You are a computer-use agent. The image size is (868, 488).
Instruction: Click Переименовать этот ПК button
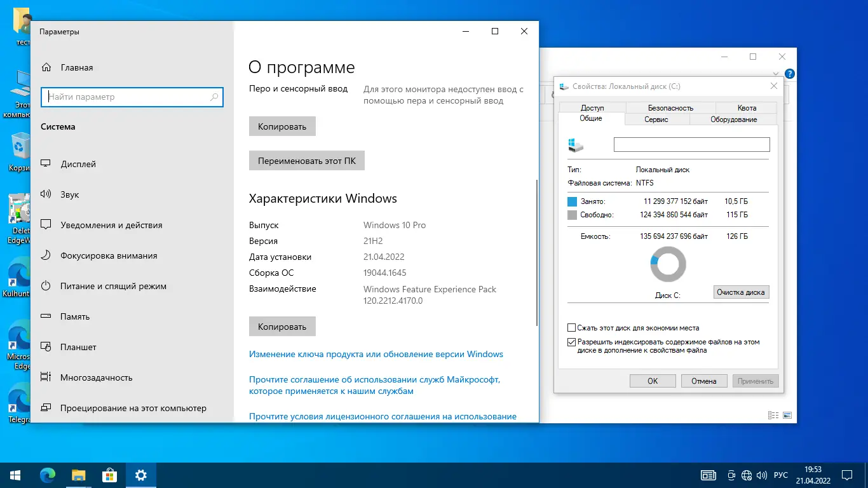pyautogui.click(x=307, y=161)
